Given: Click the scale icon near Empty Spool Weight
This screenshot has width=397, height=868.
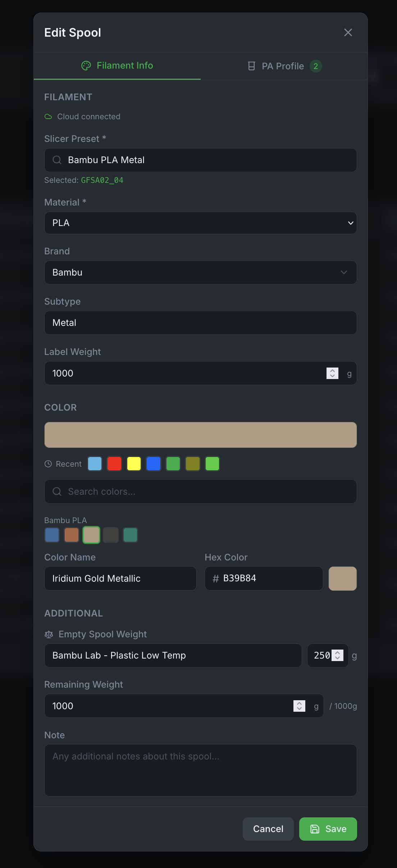Looking at the screenshot, I should coord(49,634).
